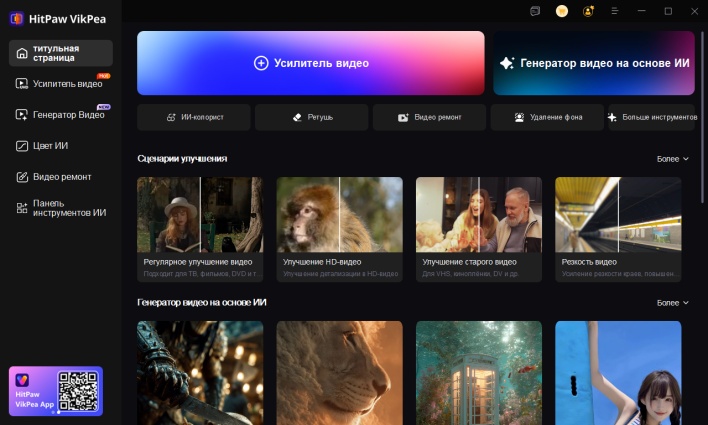
Task: Expand Более dropdown for Сценарии улучшения
Action: [672, 159]
